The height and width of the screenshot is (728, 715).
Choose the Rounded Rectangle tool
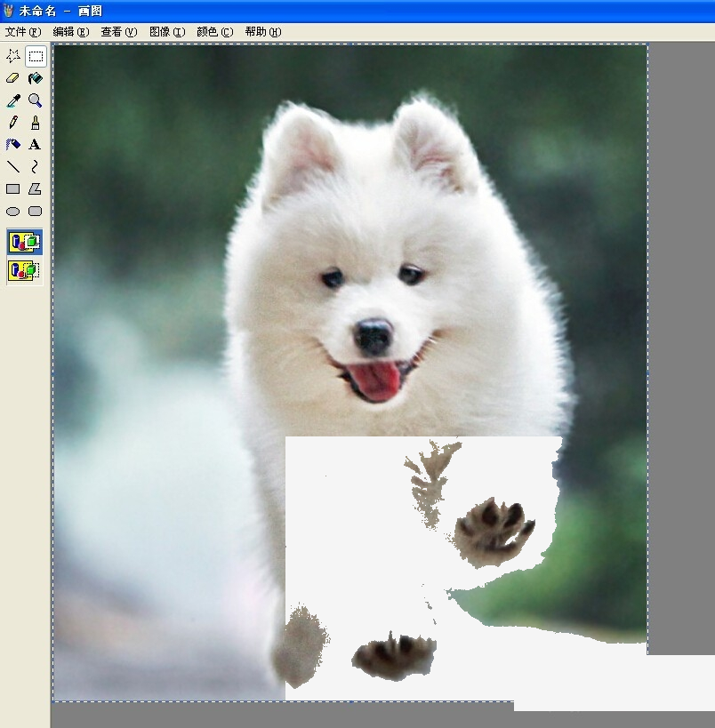tap(36, 212)
